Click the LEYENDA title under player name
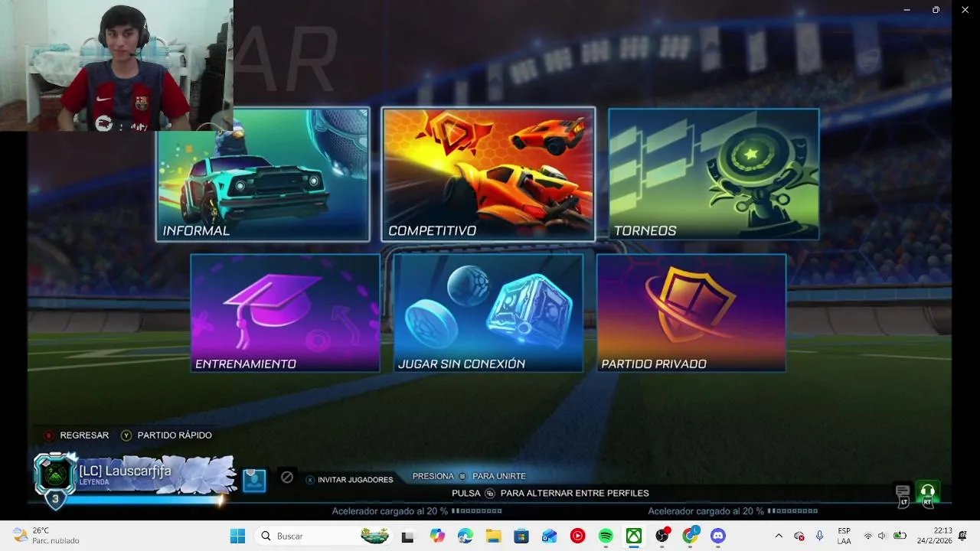 coord(95,482)
